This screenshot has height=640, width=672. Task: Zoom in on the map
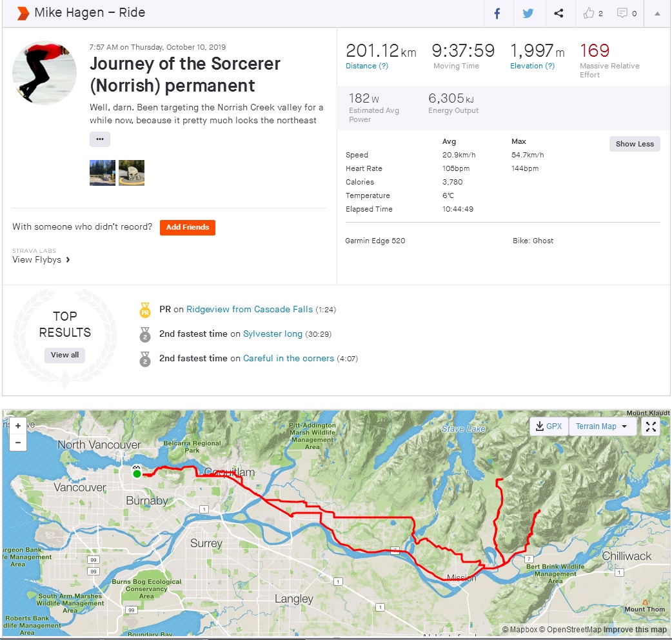[18, 426]
